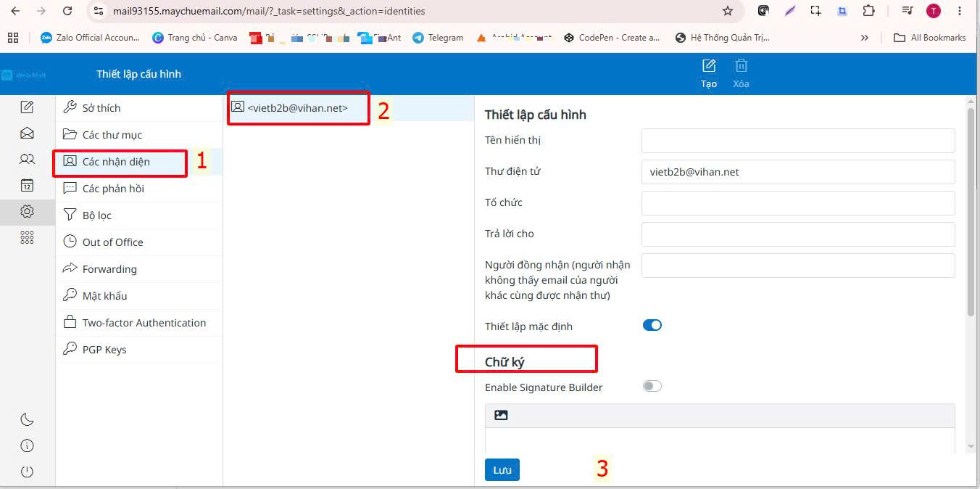980x489 pixels.
Task: Click Thư điện tử email field
Action: point(798,172)
